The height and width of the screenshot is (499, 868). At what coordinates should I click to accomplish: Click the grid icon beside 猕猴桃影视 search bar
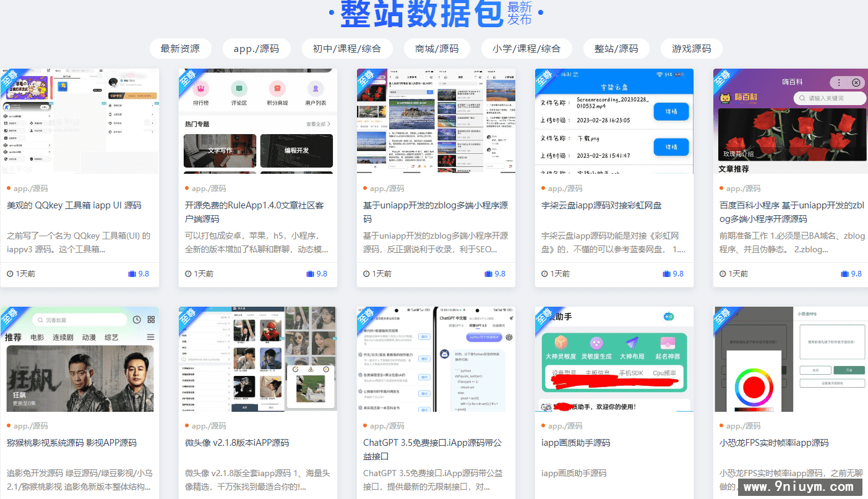click(x=151, y=320)
